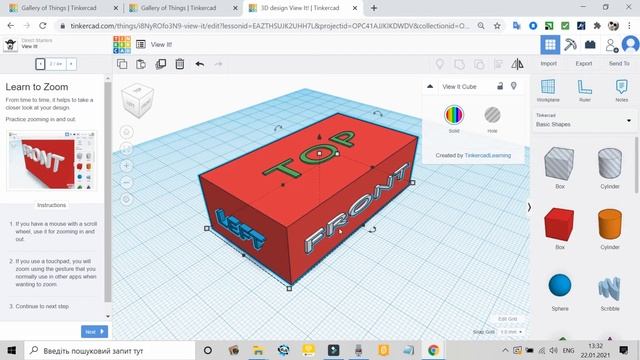Add the Scribble shape
The image size is (640, 360).
coord(610,289)
